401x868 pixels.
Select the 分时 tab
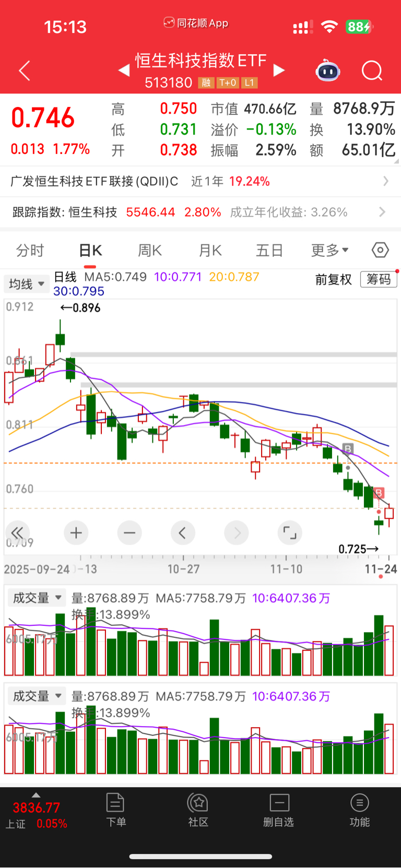(30, 251)
